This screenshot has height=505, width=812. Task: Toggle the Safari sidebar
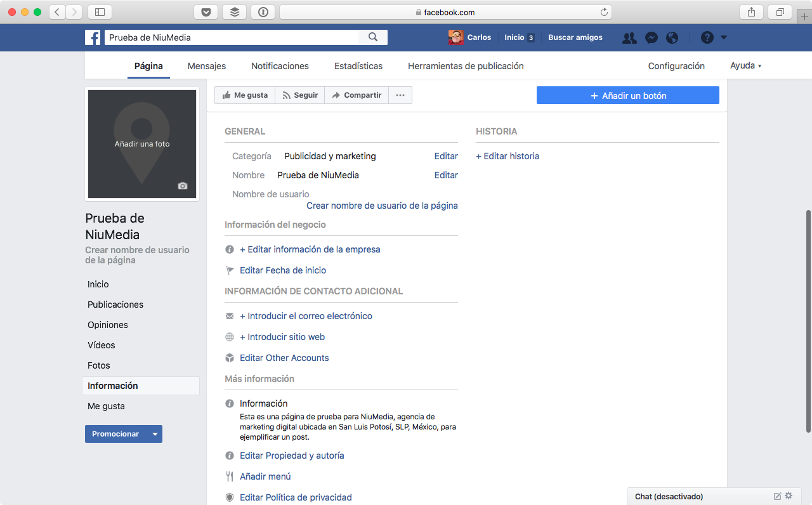tap(100, 12)
